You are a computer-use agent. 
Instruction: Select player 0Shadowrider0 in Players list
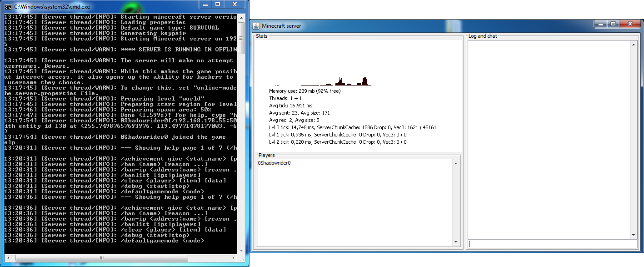tap(274, 163)
